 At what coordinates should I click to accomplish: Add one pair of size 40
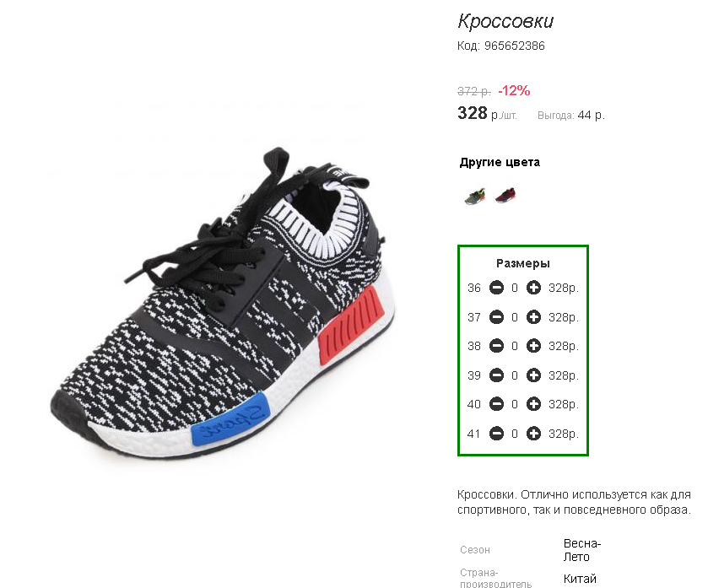pos(533,404)
